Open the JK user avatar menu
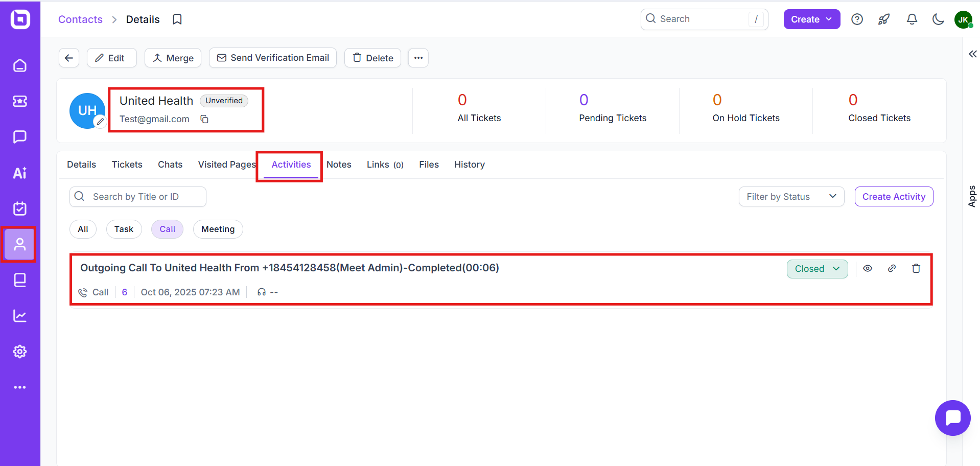Screen dimensions: 980x466 coord(964,19)
